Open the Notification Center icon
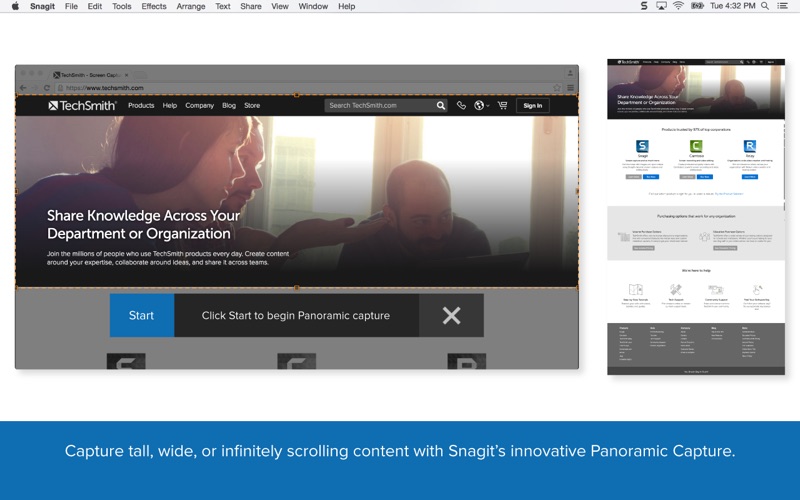This screenshot has height=500, width=800. (x=787, y=6)
